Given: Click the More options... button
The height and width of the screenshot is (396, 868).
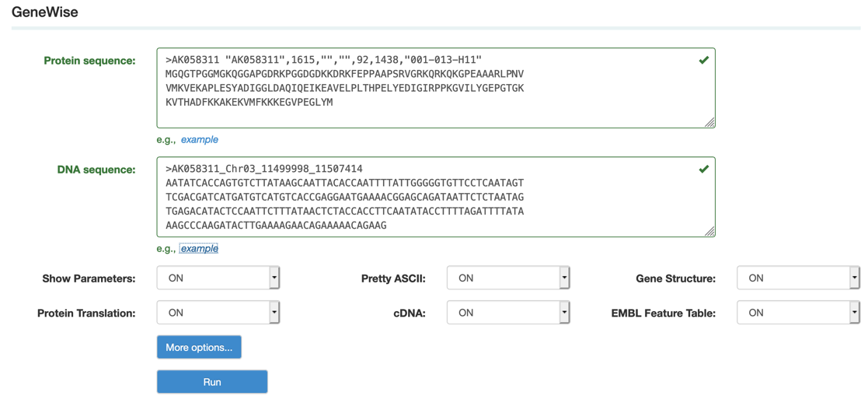Looking at the screenshot, I should point(199,347).
